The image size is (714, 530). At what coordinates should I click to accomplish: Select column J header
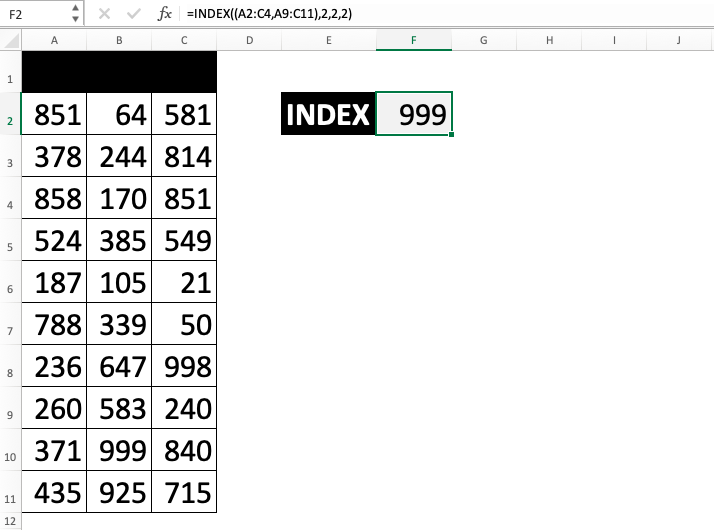678,41
